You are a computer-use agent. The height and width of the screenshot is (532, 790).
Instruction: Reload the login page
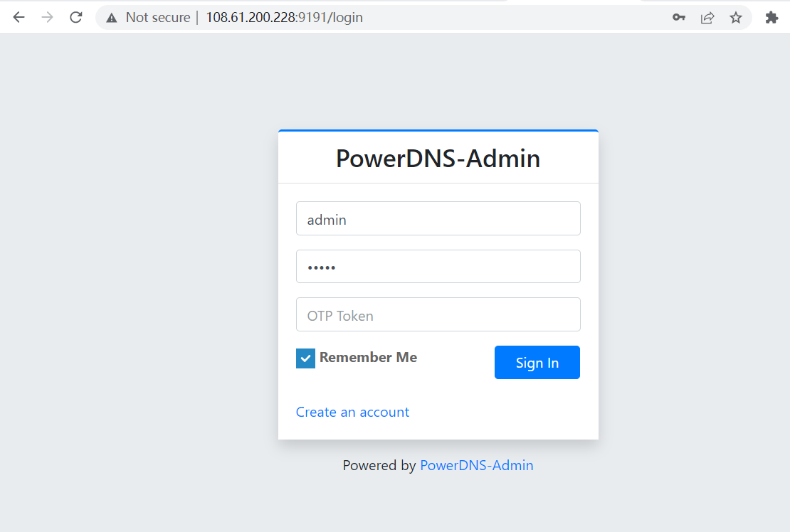76,18
